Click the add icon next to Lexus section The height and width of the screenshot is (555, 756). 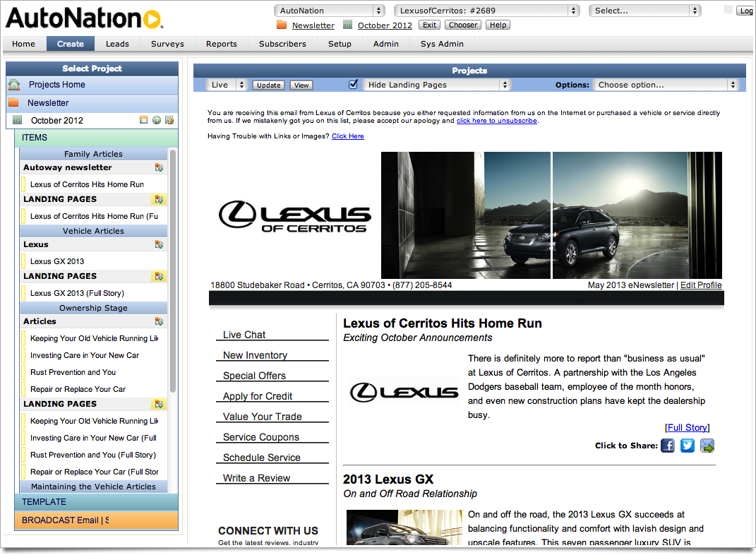pyautogui.click(x=159, y=244)
